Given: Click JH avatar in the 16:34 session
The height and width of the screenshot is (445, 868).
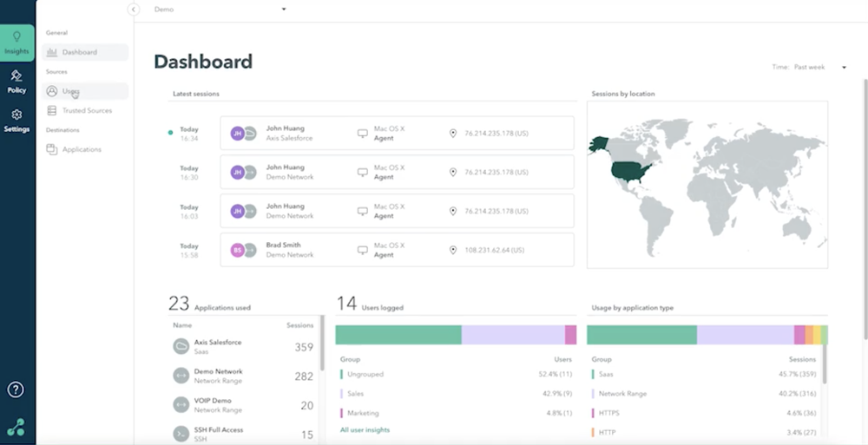Looking at the screenshot, I should coord(237,134).
